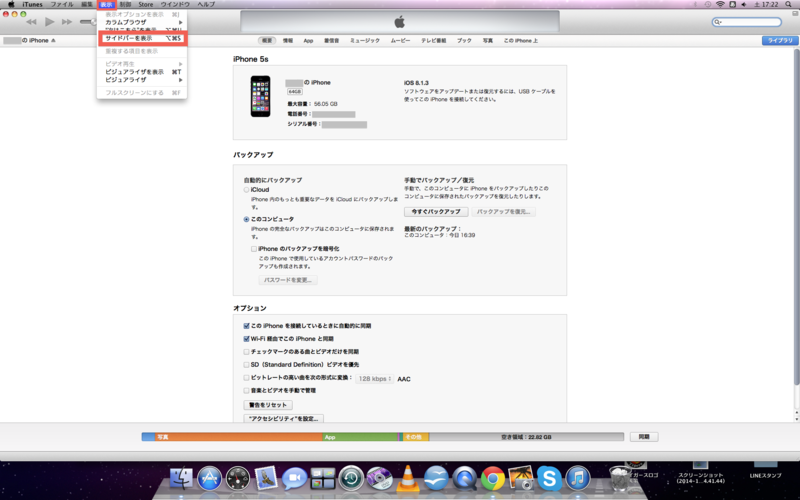
Task: Open Time Machine from the Dock
Action: 351,479
